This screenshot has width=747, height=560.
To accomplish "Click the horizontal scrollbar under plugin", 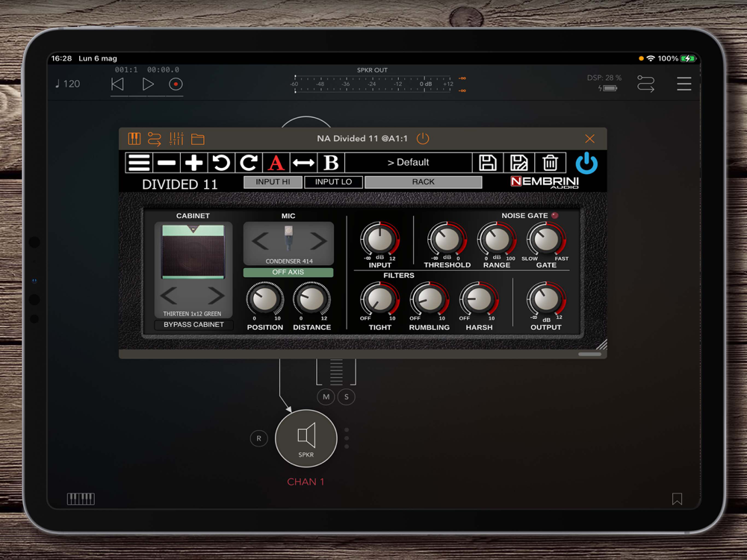I will coord(590,354).
